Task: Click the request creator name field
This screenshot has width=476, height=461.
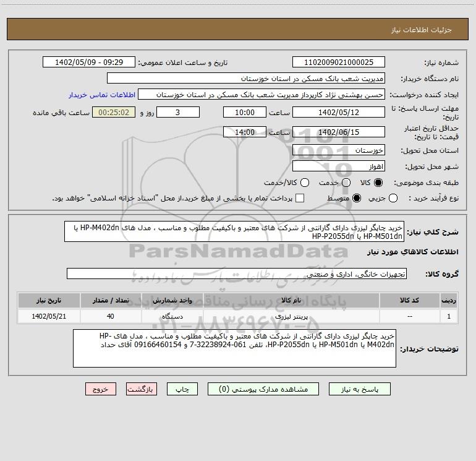Action: point(261,95)
